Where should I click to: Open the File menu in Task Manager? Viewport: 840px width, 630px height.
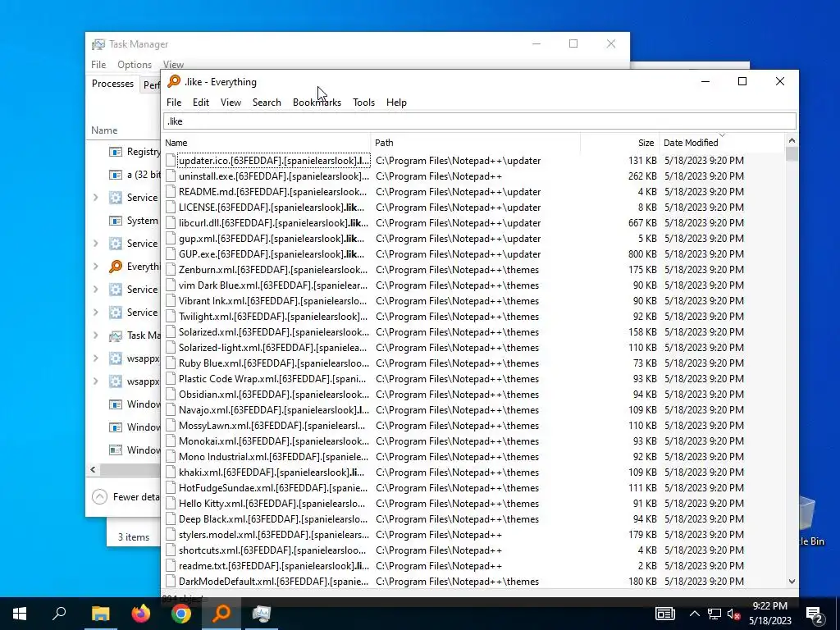tap(98, 64)
